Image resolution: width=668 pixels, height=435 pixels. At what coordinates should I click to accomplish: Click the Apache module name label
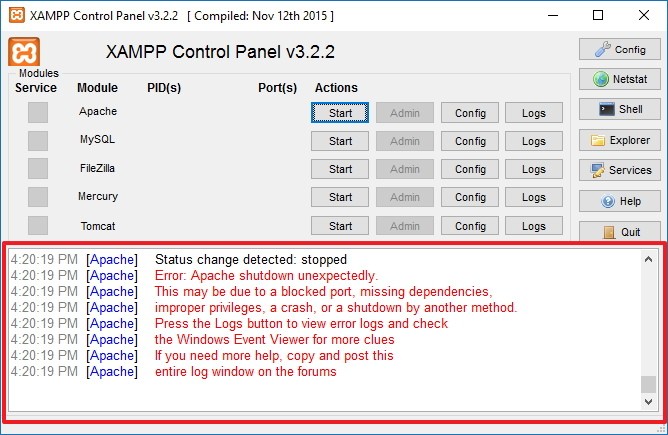click(98, 111)
